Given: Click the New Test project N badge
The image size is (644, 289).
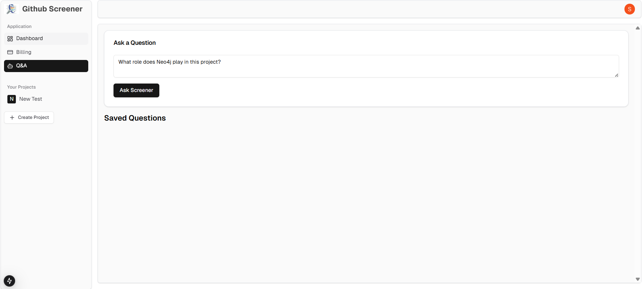Looking at the screenshot, I should [x=11, y=99].
